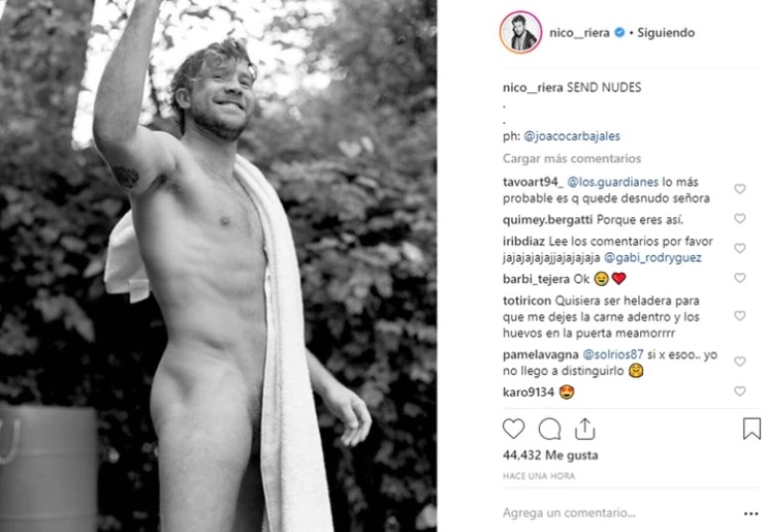Open nico__riera profile picture
This screenshot has height=532, width=773.
(x=521, y=33)
